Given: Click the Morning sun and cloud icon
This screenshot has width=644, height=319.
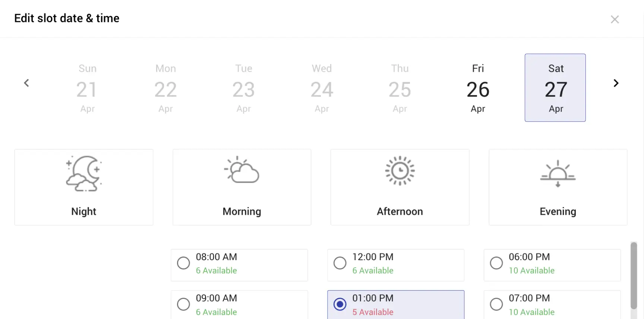Looking at the screenshot, I should coord(242,170).
